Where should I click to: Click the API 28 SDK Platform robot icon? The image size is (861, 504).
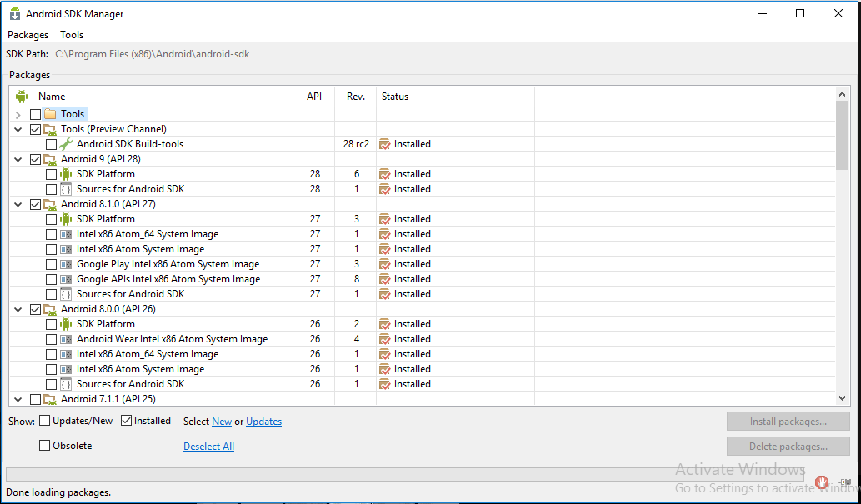coord(66,174)
